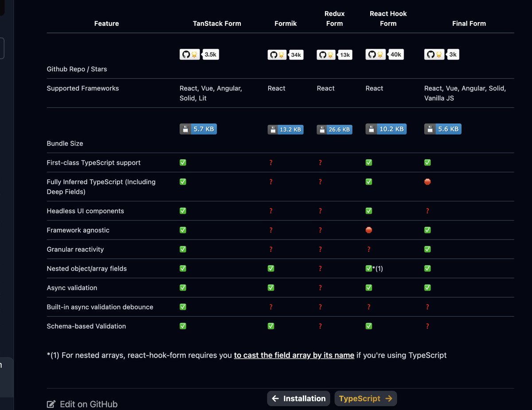Click React Hook Form stop sign for Framework agnostic

click(x=369, y=230)
